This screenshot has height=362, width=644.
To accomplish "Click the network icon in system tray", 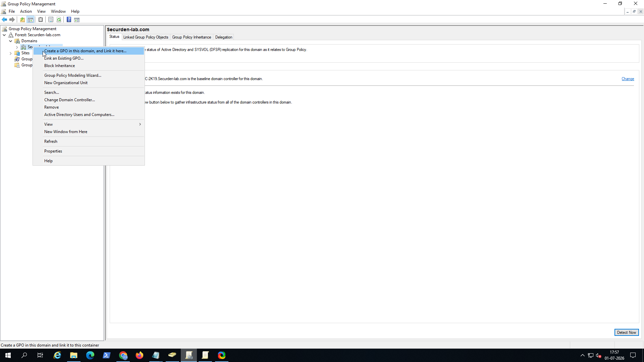I will point(591,355).
